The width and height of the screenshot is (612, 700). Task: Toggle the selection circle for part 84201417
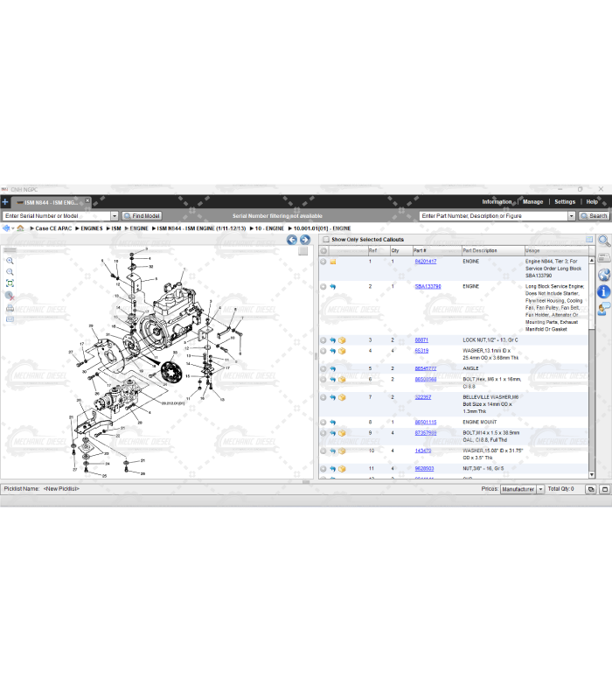323,262
